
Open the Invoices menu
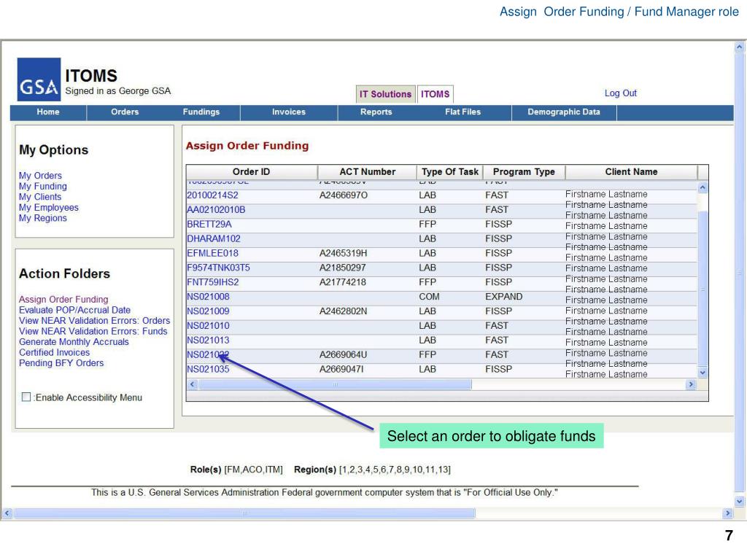289,112
